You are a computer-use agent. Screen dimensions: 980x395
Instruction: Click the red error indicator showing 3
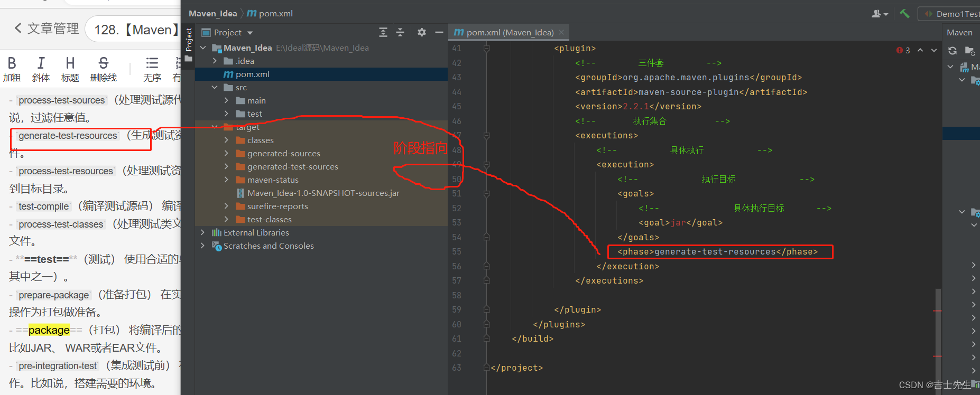[x=903, y=51]
